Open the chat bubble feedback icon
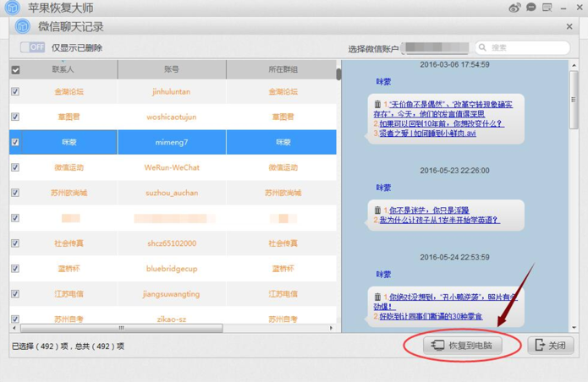 coord(530,7)
